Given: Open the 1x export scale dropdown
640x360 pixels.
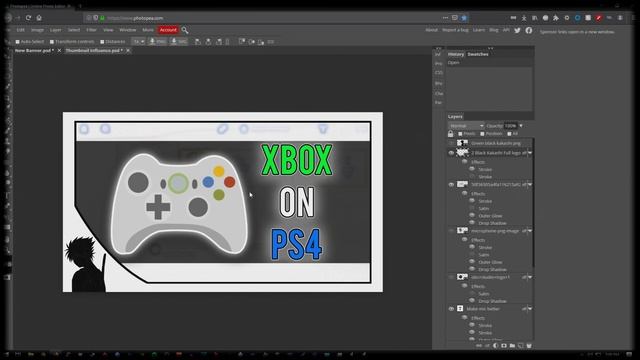Looking at the screenshot, I should (138, 42).
